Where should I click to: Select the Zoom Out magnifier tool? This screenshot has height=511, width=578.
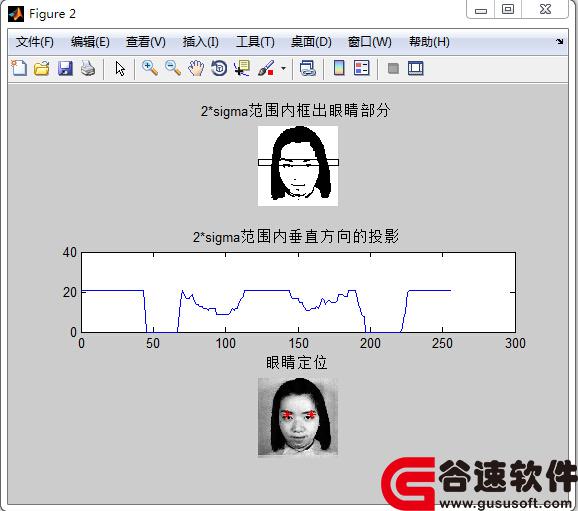pyautogui.click(x=173, y=68)
